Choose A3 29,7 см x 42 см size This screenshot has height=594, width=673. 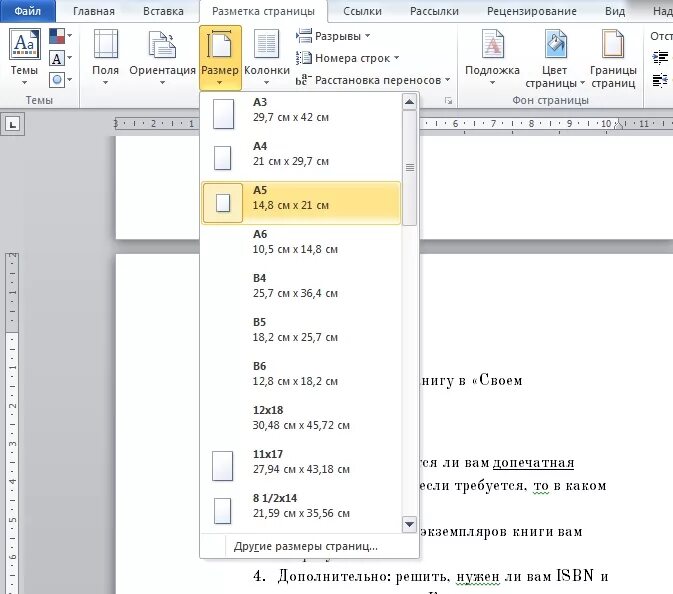click(x=301, y=114)
